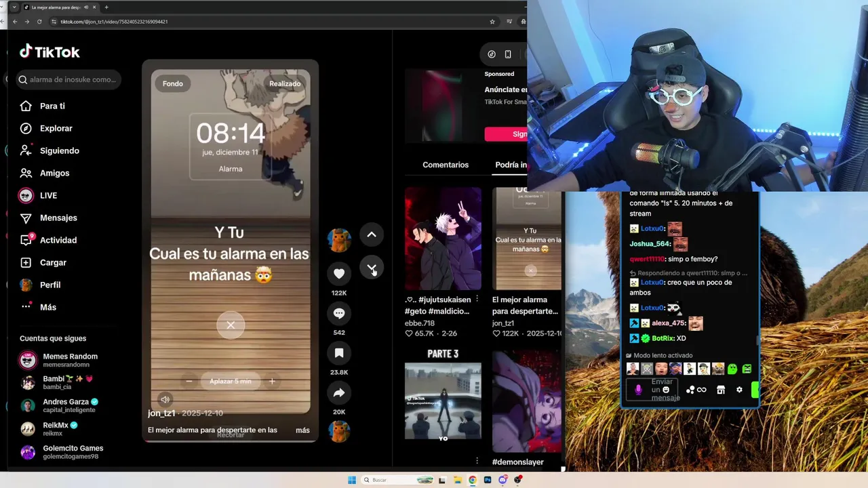Select the green ghost emote in chat

tap(732, 369)
